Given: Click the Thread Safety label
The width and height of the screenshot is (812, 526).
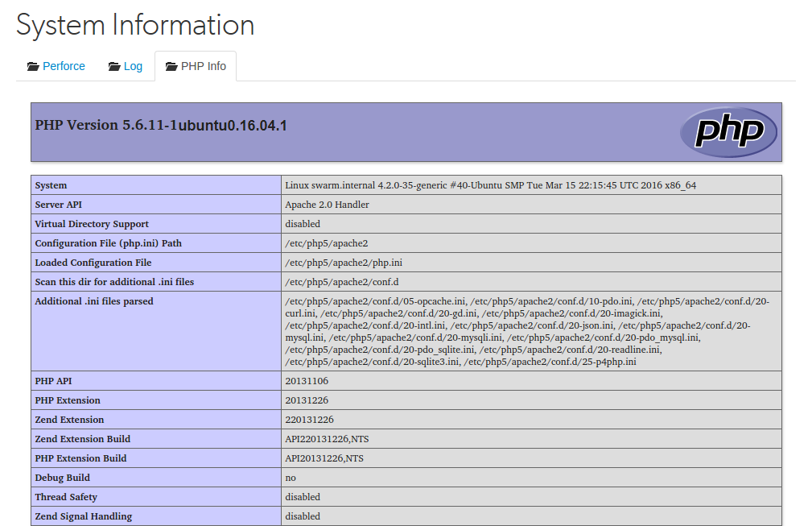Looking at the screenshot, I should click(x=66, y=497).
